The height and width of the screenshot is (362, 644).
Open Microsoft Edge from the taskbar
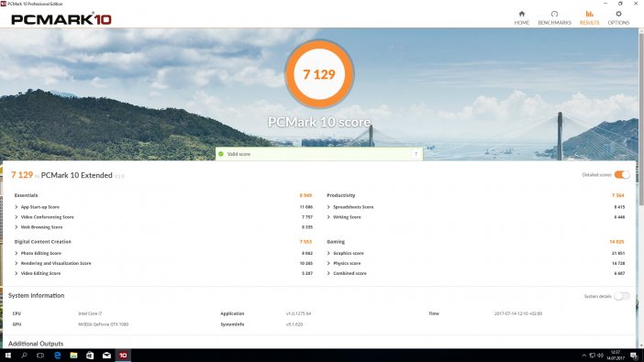coord(57,356)
